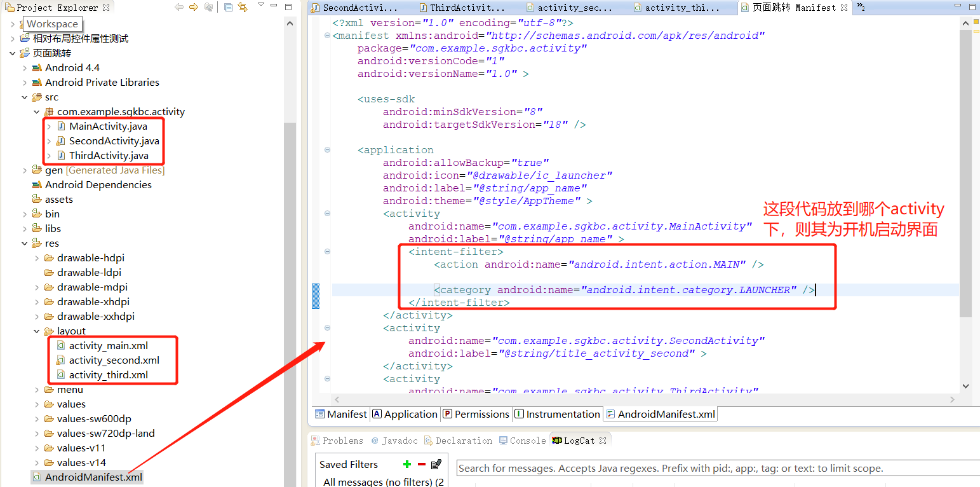The image size is (980, 487).
Task: Expand the values-v11 folder
Action: pos(37,448)
